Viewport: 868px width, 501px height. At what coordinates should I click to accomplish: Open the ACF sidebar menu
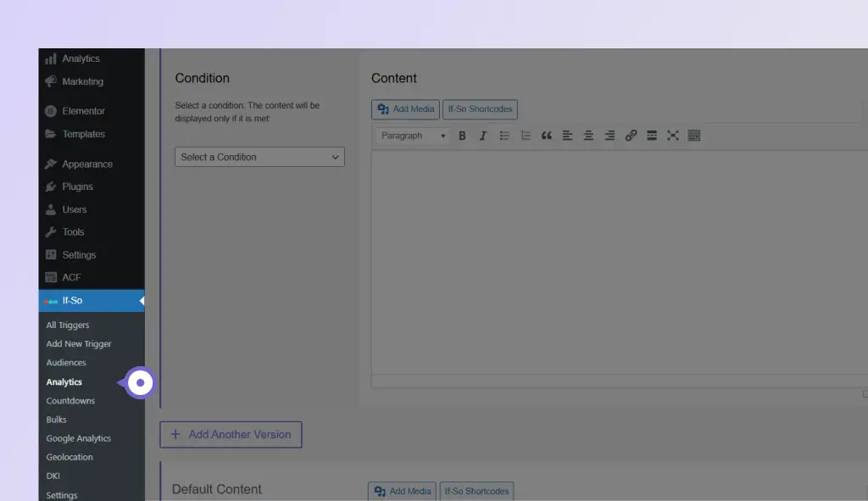[92, 277]
